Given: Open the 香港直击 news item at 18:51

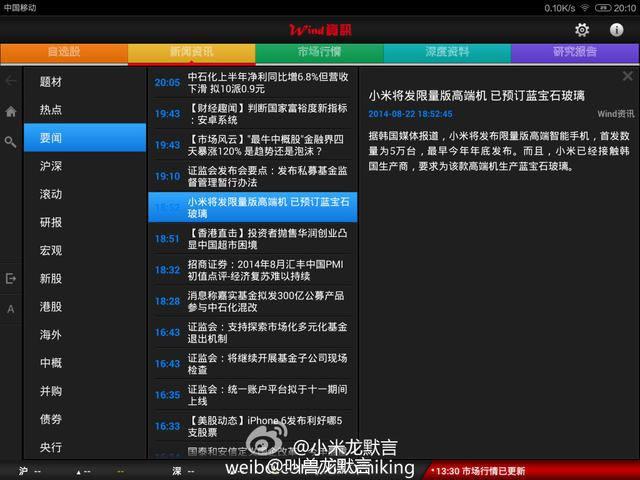Looking at the screenshot, I should pos(252,238).
